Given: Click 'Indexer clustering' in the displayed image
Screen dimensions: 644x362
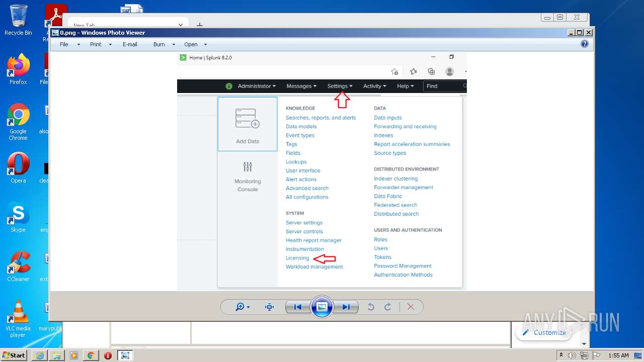Looking at the screenshot, I should coord(396,178).
